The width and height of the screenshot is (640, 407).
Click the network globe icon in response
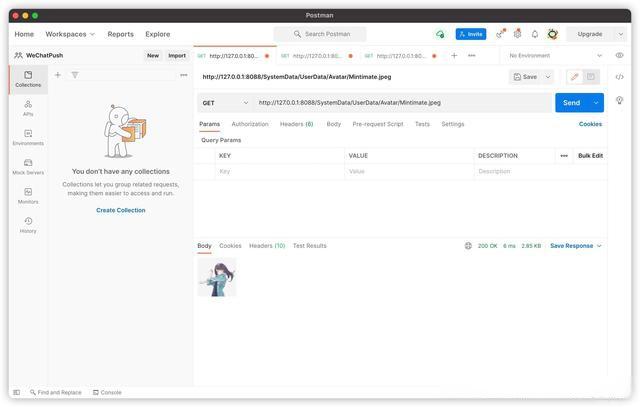468,246
